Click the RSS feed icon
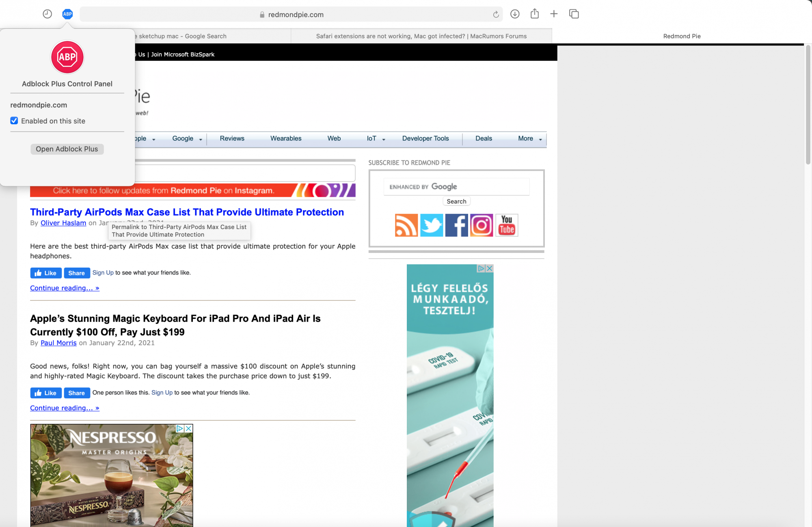This screenshot has width=812, height=527. [x=406, y=225]
